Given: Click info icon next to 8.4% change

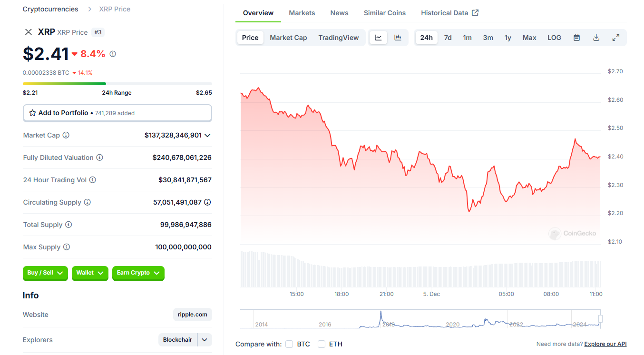Looking at the screenshot, I should [x=113, y=54].
